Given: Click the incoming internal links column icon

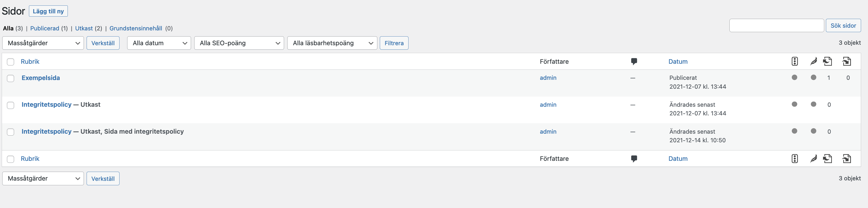Looking at the screenshot, I should [x=828, y=62].
